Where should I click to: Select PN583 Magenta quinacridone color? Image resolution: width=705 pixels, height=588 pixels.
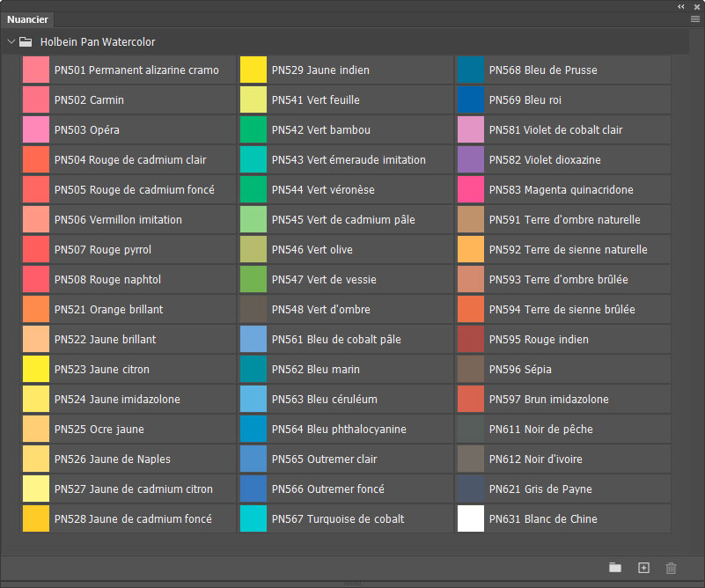point(471,190)
